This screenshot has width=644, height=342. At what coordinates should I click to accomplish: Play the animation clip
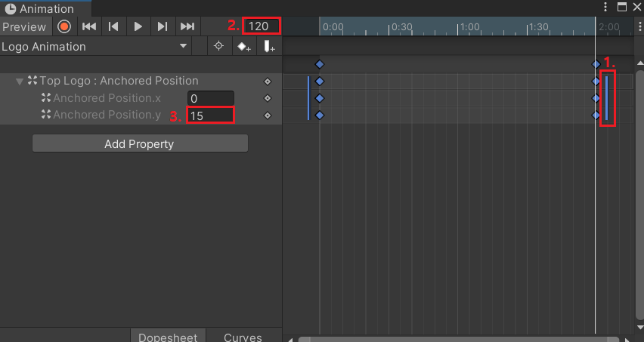click(x=138, y=26)
